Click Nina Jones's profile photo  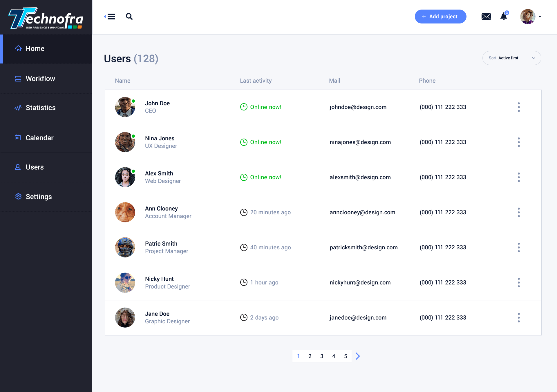coord(125,142)
